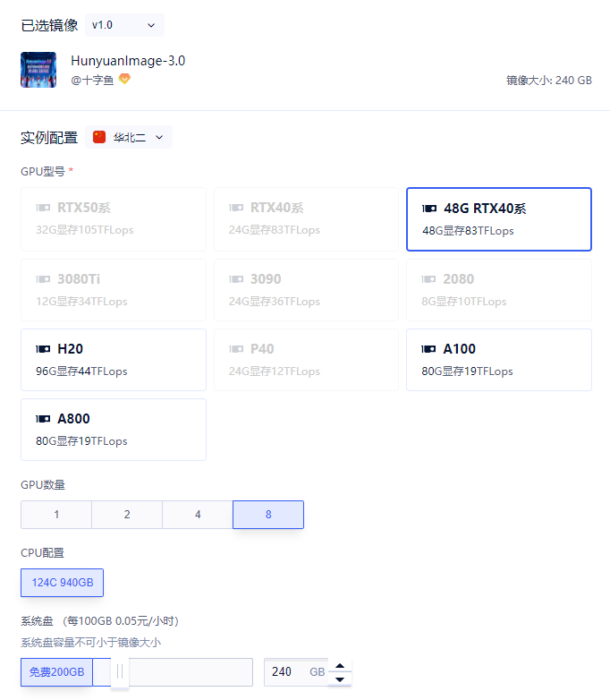
Task: Click the GPU icon on the A800 card
Action: point(43,419)
